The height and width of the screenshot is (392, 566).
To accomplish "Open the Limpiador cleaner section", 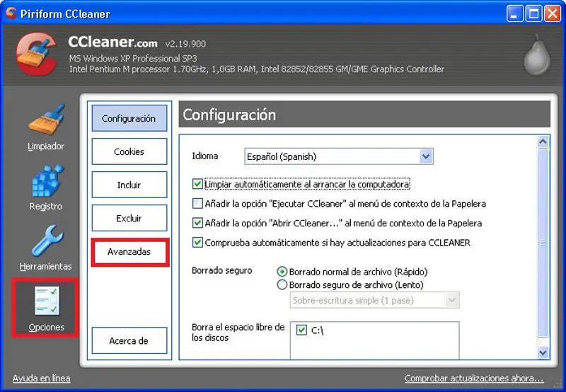I will pyautogui.click(x=46, y=127).
